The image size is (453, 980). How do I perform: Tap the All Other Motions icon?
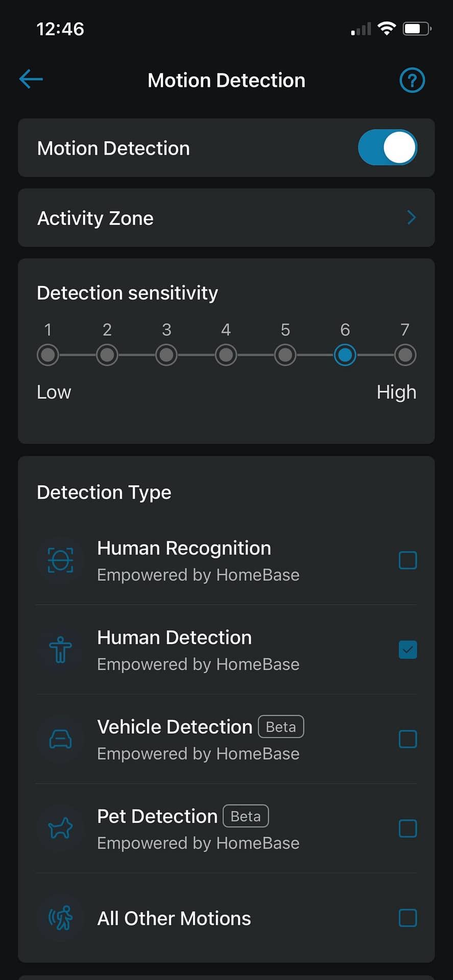coord(60,918)
